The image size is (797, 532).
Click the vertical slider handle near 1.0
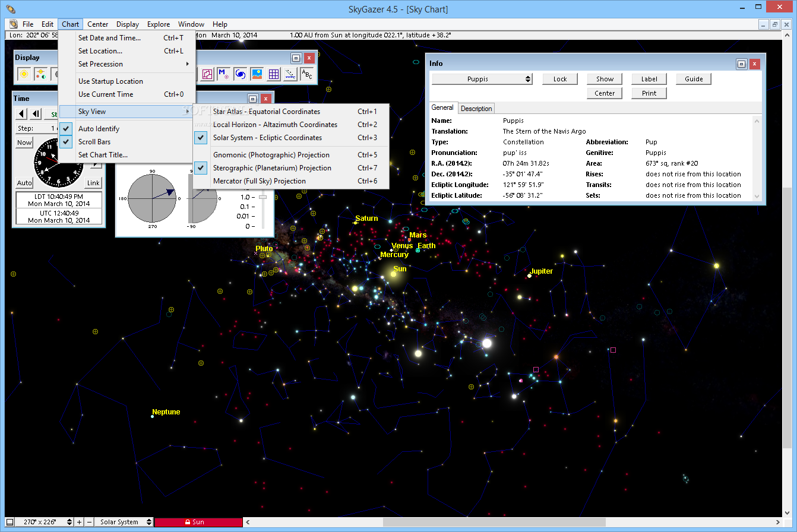[262, 197]
